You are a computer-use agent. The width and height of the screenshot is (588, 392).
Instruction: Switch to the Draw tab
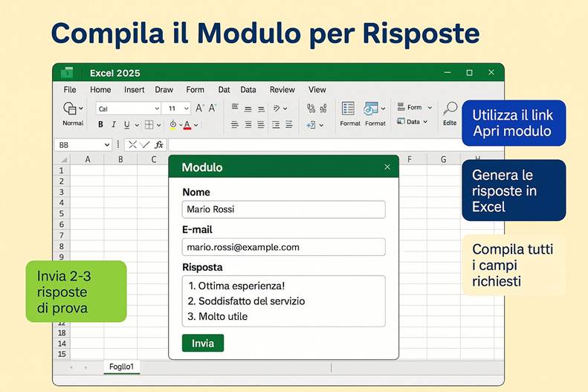164,90
